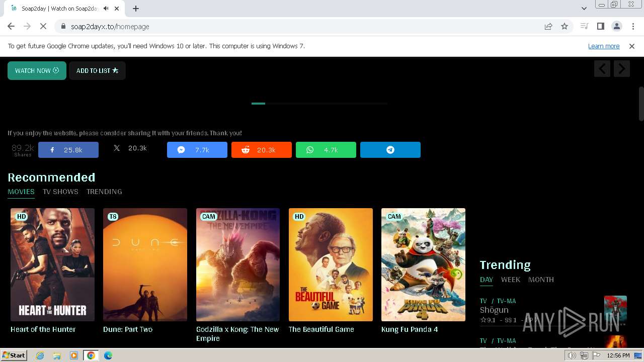Click the HD badge on Heart of the Hunter
This screenshot has width=644, height=362.
point(22,217)
